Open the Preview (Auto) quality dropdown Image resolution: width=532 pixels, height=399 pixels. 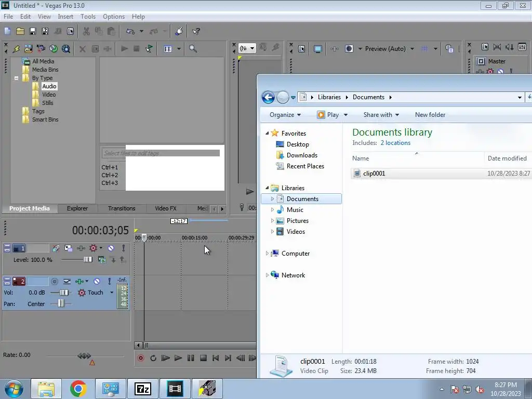point(412,49)
